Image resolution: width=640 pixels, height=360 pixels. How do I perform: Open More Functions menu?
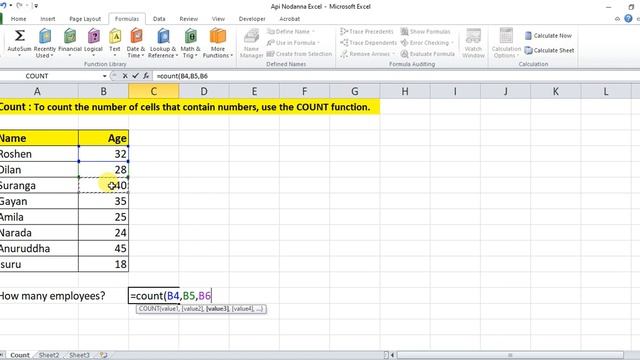[x=218, y=43]
